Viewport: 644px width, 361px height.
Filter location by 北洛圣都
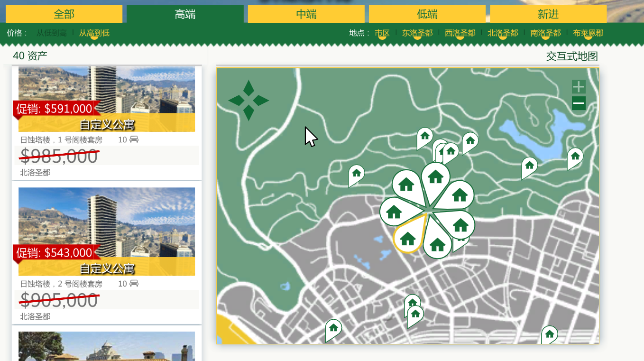tap(503, 33)
